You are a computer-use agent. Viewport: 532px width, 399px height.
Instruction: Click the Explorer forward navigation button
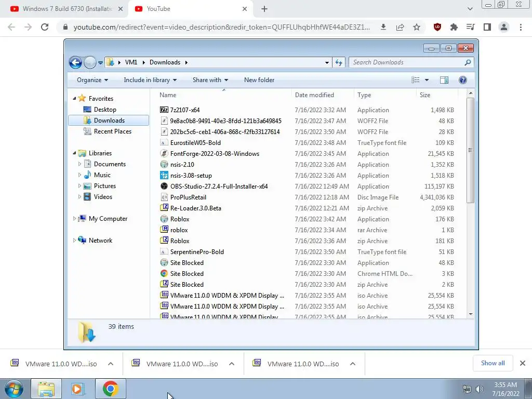tap(90, 62)
